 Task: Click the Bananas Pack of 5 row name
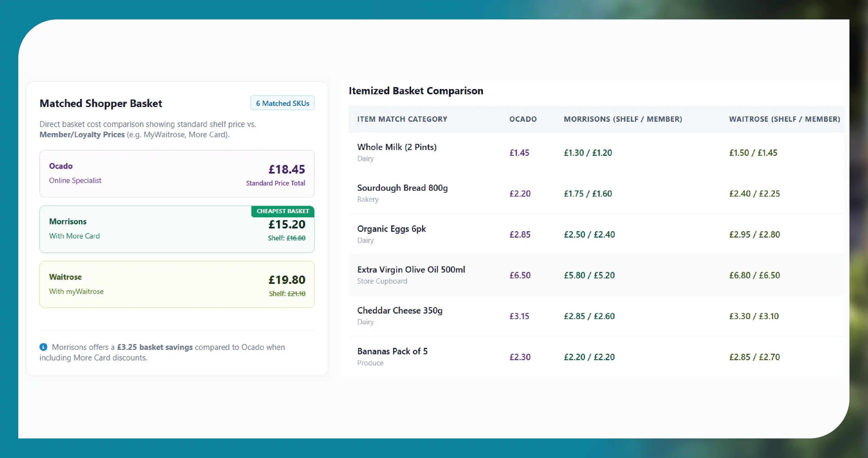(x=392, y=351)
